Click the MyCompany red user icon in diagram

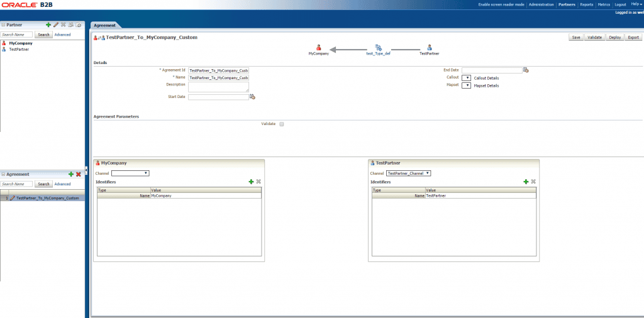pos(319,48)
